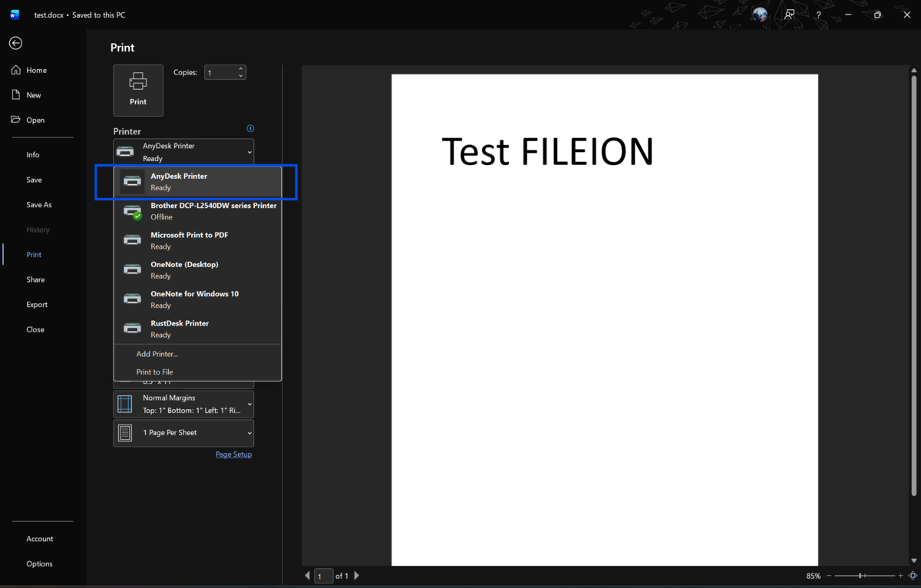Click zoom to page icon
Image resolution: width=921 pixels, height=588 pixels.
click(913, 576)
